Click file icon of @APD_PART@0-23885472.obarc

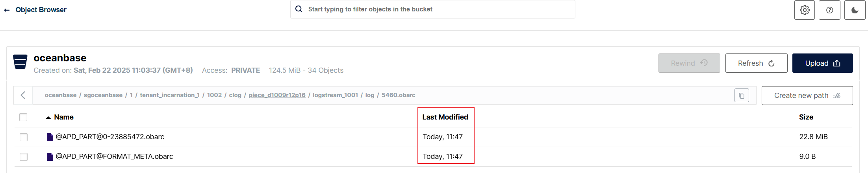click(x=50, y=137)
